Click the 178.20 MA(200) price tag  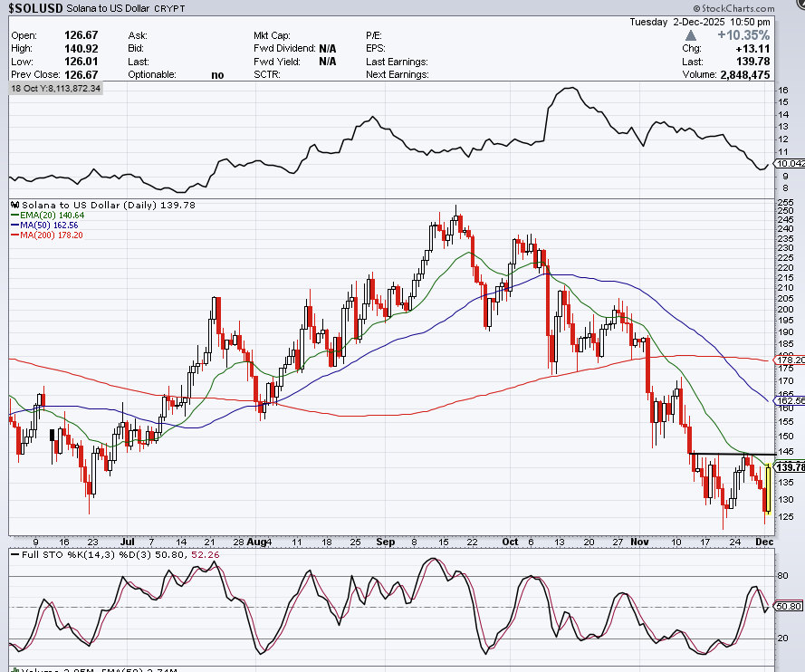(791, 360)
